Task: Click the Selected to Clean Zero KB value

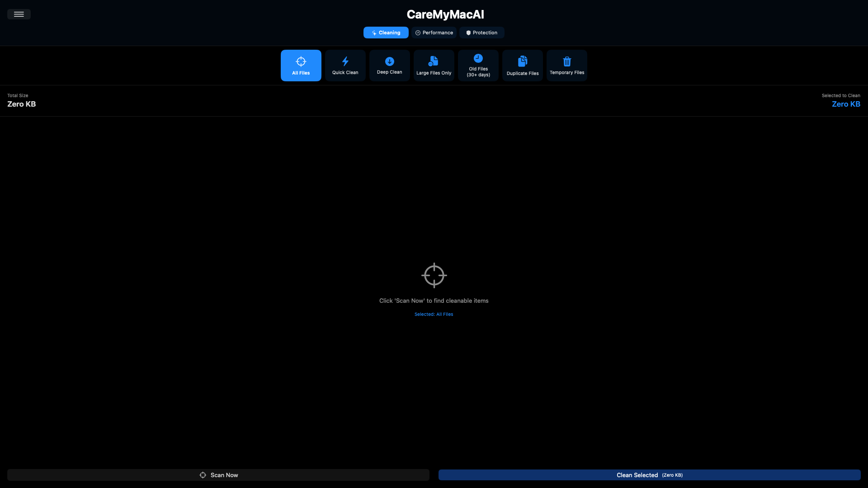Action: point(846,104)
